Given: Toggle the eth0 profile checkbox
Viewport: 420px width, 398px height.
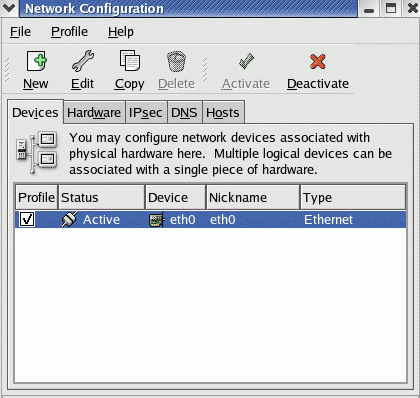Looking at the screenshot, I should [x=27, y=219].
